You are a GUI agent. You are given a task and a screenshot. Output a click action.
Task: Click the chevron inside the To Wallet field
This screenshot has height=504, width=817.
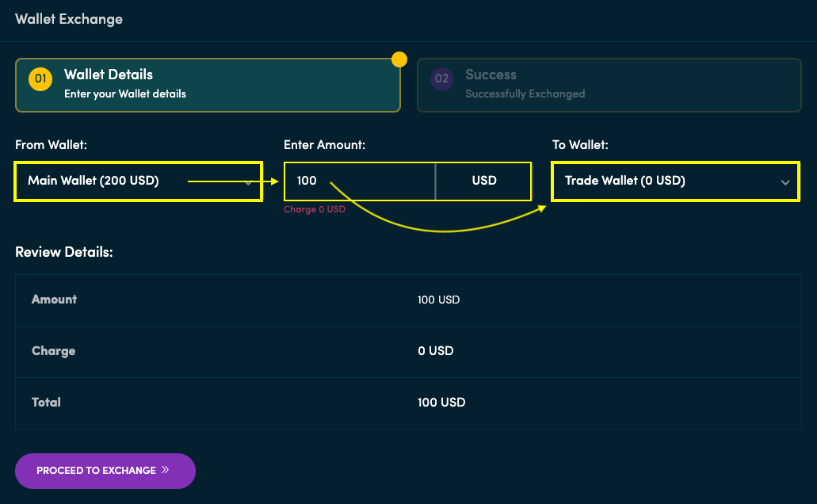[x=785, y=181]
